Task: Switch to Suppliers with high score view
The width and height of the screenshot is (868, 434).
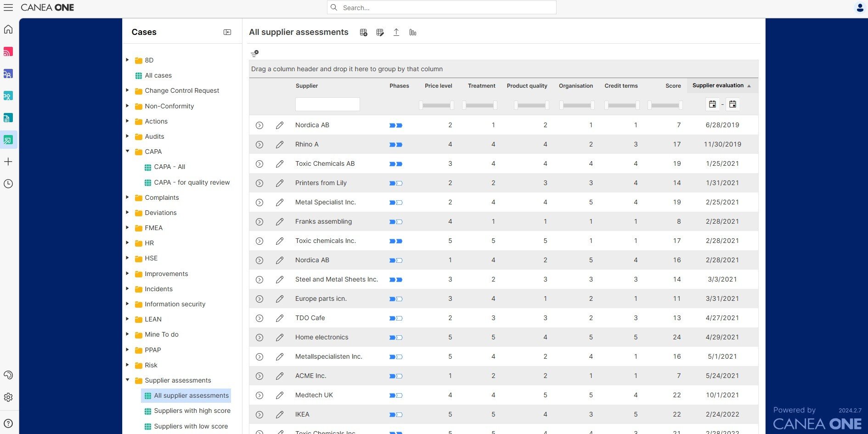Action: tap(191, 411)
